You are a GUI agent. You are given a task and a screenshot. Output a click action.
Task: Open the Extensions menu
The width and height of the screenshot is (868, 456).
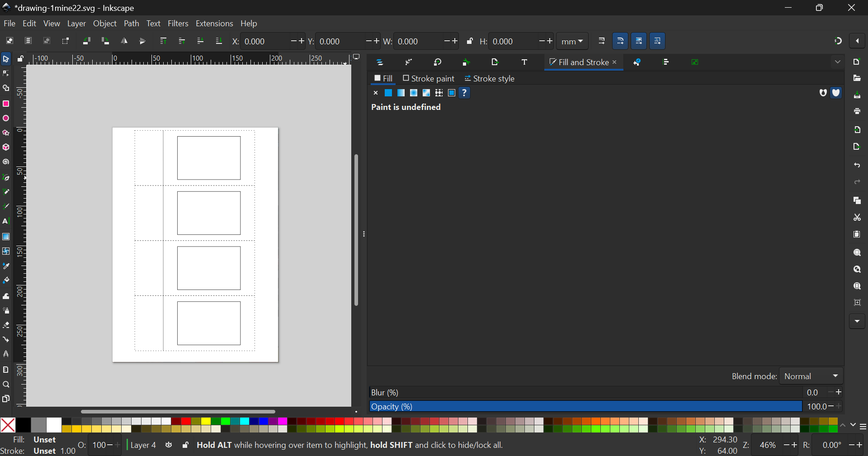(214, 24)
